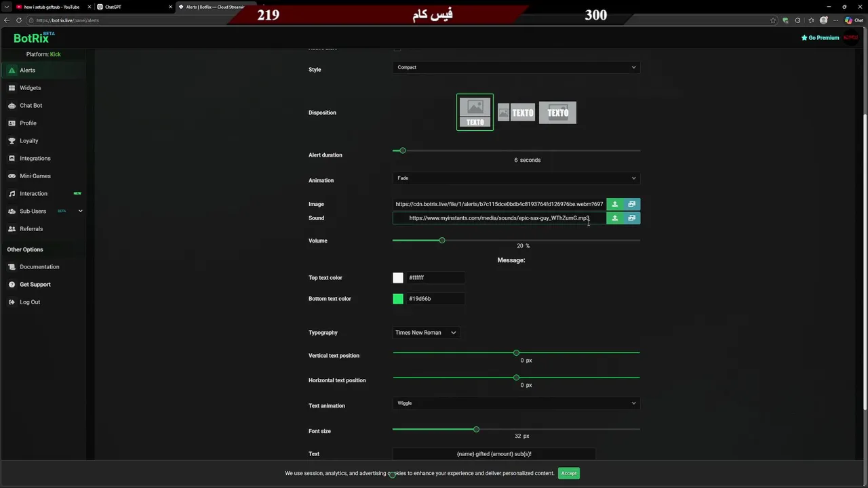The image size is (868, 488).
Task: Open the Style dropdown showing Compact
Action: [516, 67]
